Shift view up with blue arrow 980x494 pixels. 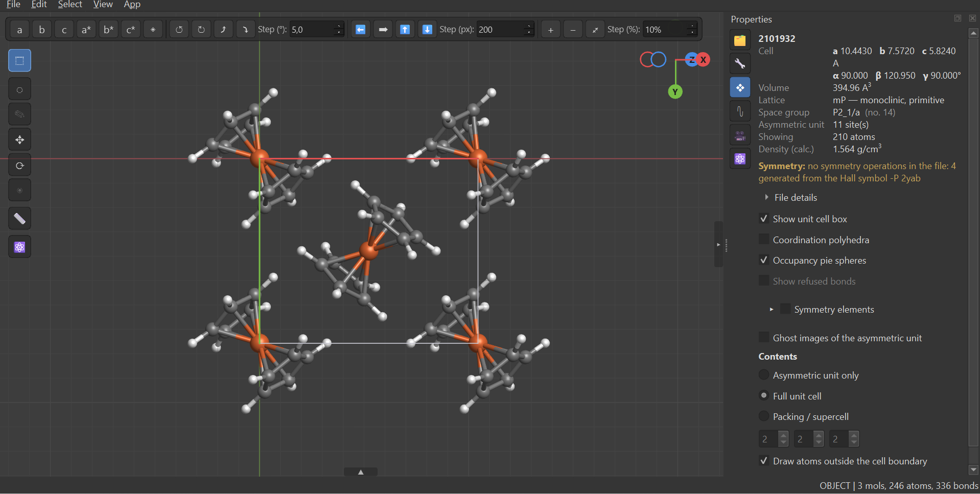pos(405,30)
